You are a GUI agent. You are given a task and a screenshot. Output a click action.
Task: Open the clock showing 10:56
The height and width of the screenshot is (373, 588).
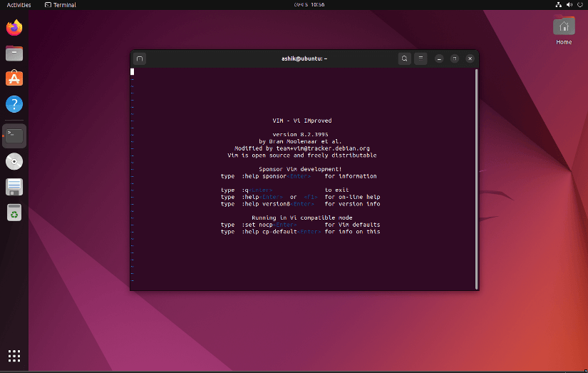pyautogui.click(x=309, y=5)
